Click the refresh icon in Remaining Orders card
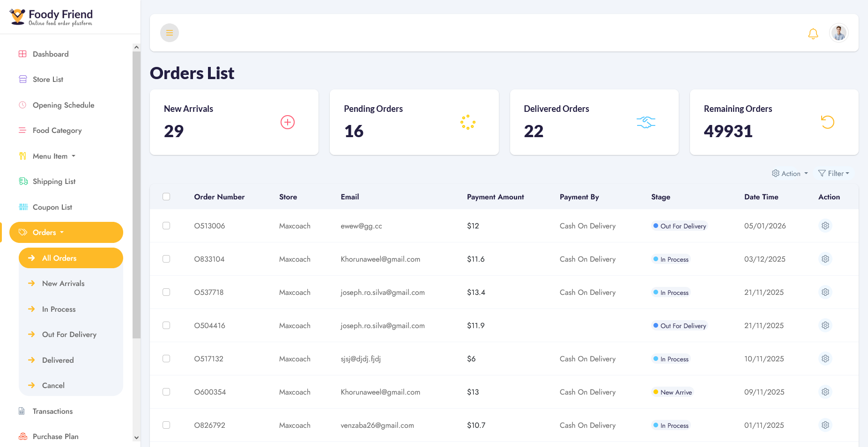The width and height of the screenshot is (868, 447). point(828,122)
